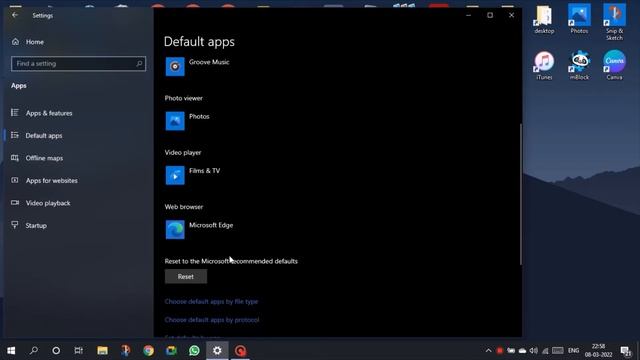Image resolution: width=640 pixels, height=360 pixels.
Task: Click the Settings window vertical scrollbar
Action: tap(520, 194)
